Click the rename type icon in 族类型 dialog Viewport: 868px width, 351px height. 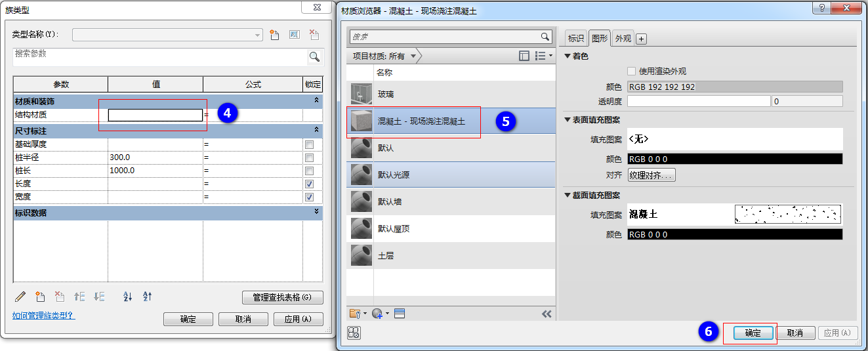[x=295, y=35]
